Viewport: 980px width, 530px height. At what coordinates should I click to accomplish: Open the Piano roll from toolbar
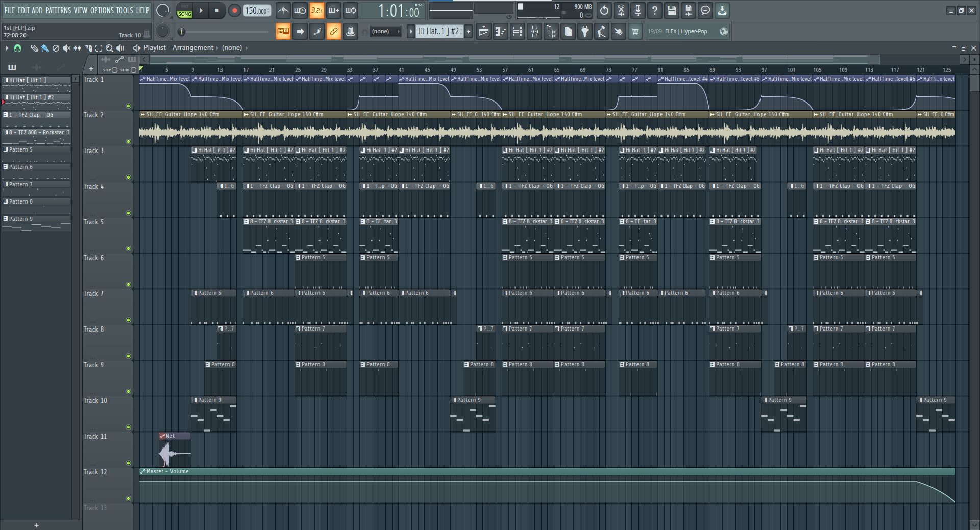[501, 32]
